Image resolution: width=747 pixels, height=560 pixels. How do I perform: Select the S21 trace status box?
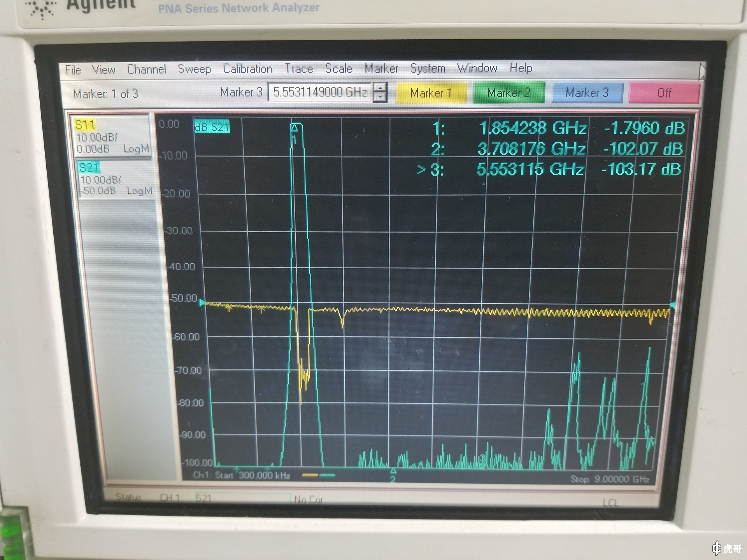point(116,179)
